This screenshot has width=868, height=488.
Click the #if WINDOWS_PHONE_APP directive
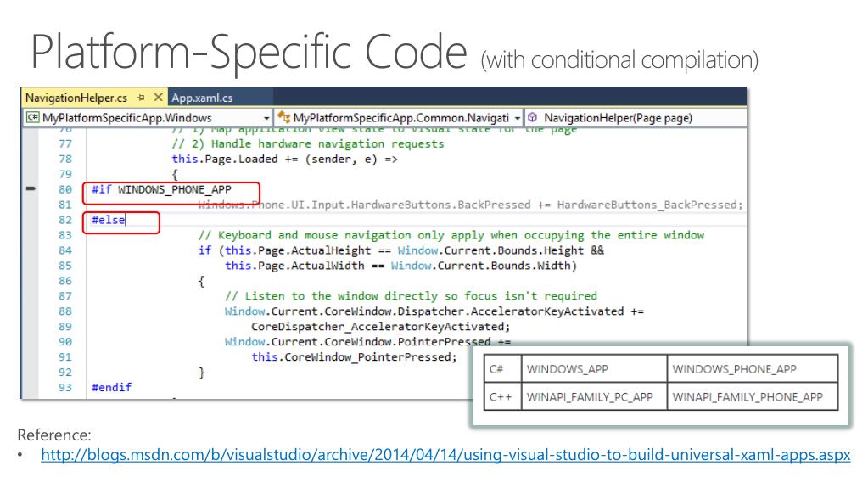click(x=162, y=189)
